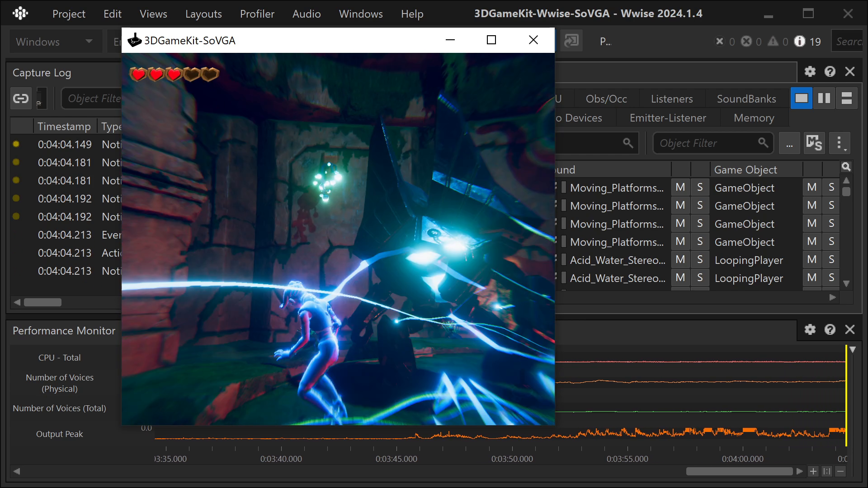Click the ellipsis browse button
The height and width of the screenshot is (488, 868).
pyautogui.click(x=789, y=143)
